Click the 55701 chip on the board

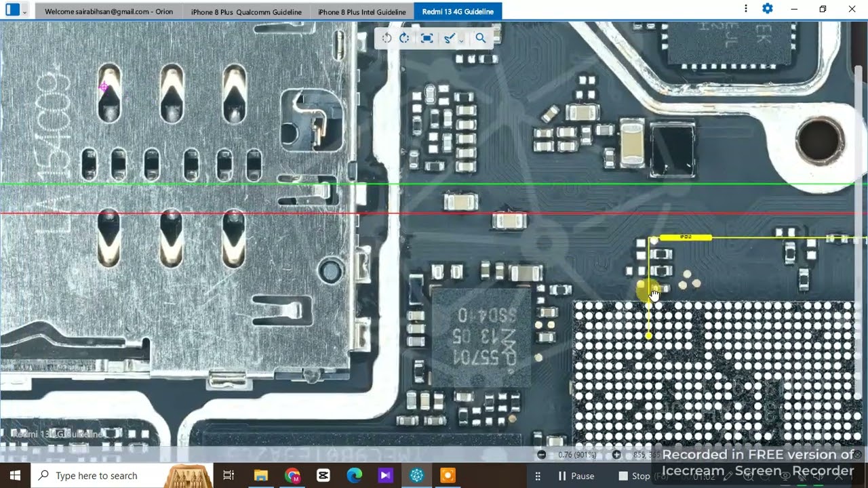(481, 337)
